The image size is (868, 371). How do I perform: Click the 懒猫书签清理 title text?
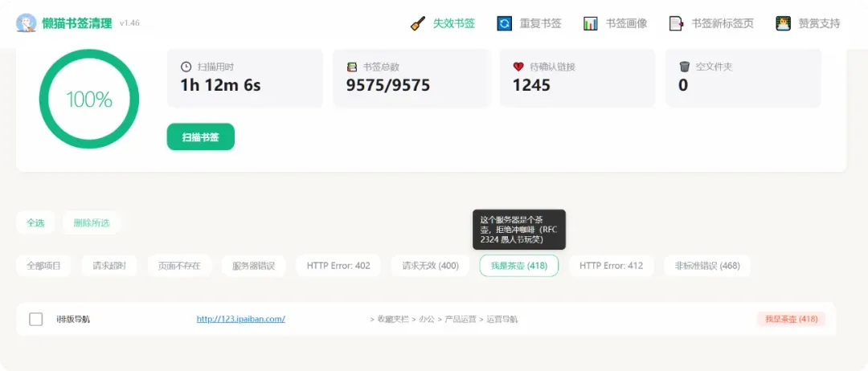77,23
